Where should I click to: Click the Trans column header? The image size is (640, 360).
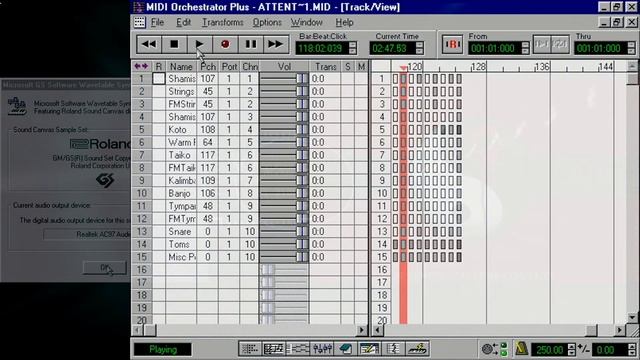pyautogui.click(x=326, y=66)
